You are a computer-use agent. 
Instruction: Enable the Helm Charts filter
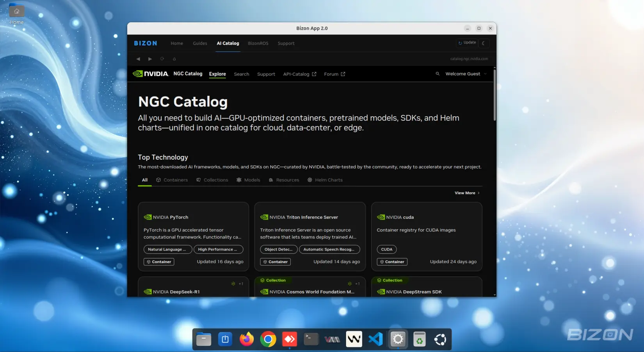[x=325, y=180]
